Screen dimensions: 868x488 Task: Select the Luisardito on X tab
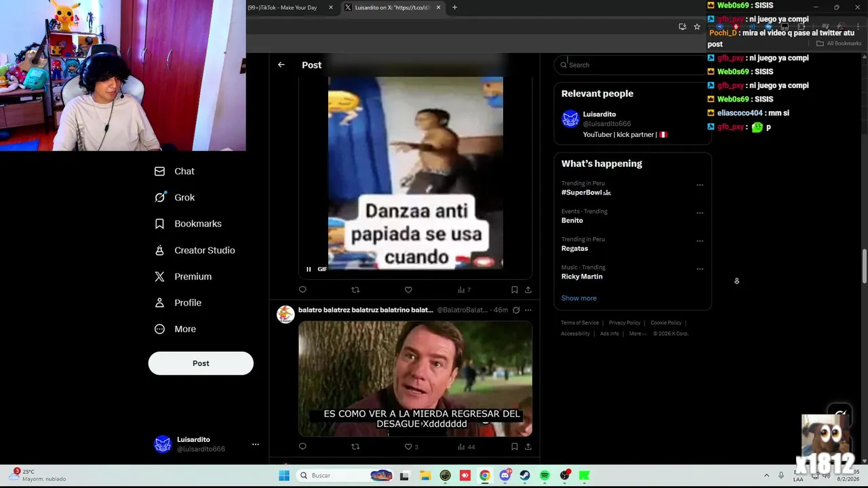click(392, 7)
